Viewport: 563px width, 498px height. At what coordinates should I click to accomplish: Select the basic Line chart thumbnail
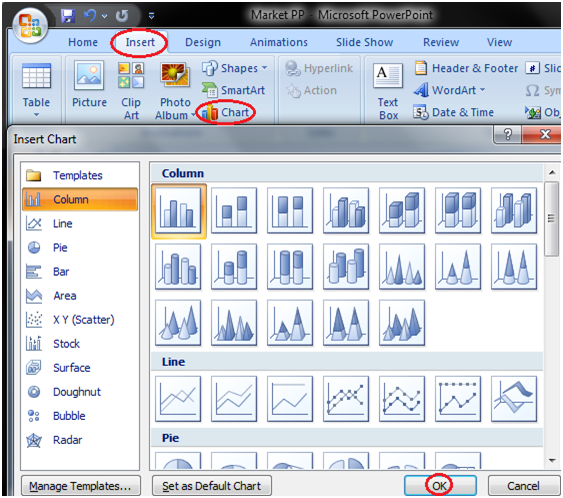(x=178, y=399)
